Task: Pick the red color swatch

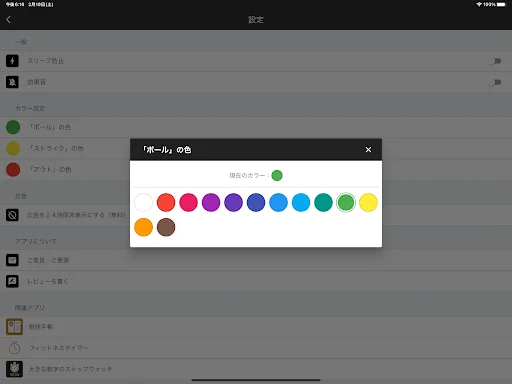Action: point(166,202)
